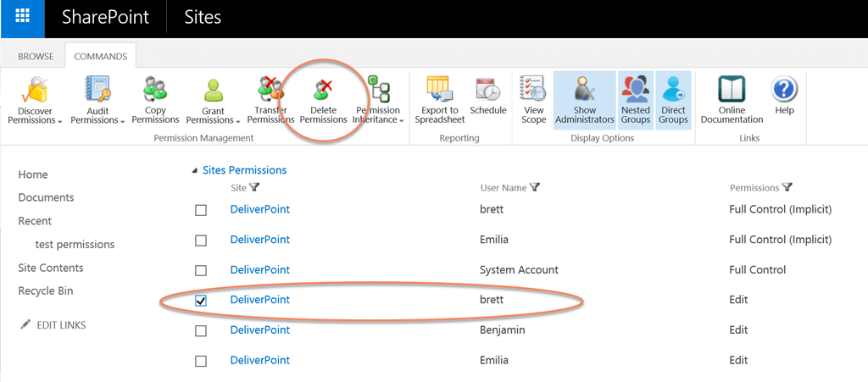Image resolution: width=868 pixels, height=382 pixels.
Task: Expand the Discover Permissions dropdown arrow
Action: (x=58, y=122)
